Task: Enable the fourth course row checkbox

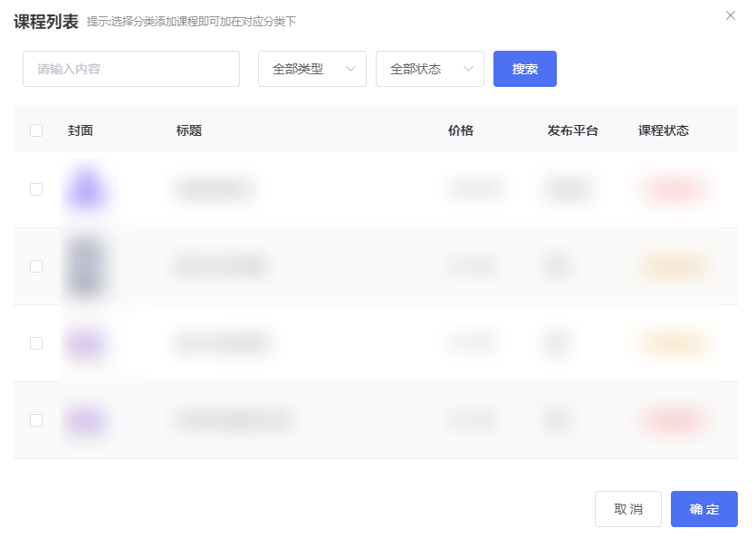Action: coord(36,420)
